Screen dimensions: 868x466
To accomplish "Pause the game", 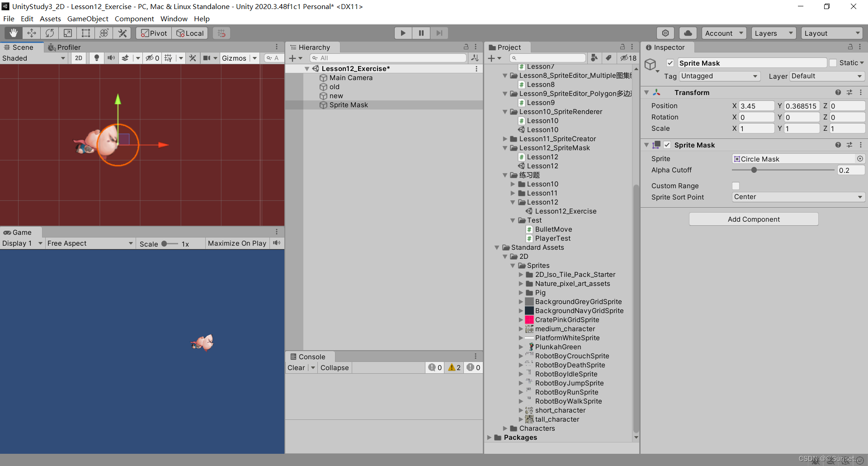I will [x=421, y=33].
